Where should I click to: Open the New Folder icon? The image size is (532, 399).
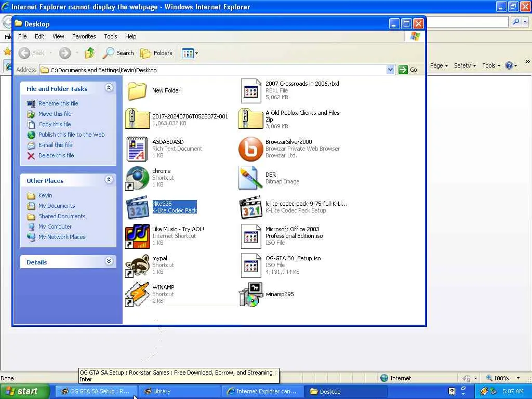pos(137,90)
